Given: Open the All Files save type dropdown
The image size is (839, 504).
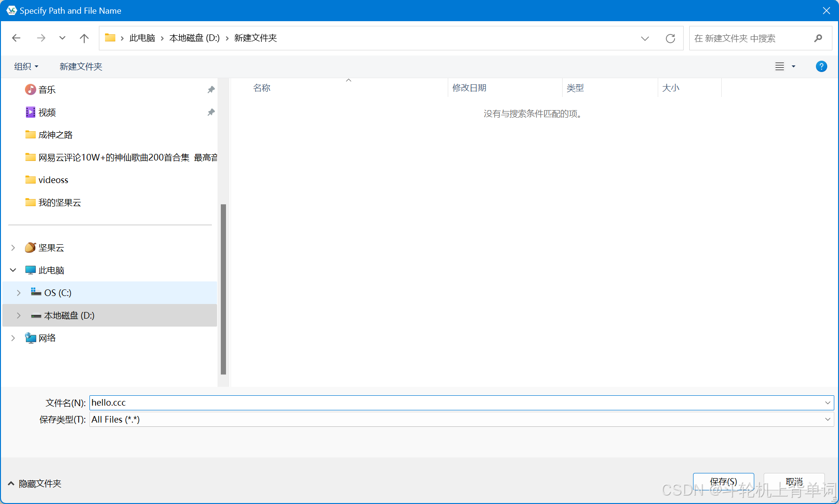Looking at the screenshot, I should click(828, 419).
